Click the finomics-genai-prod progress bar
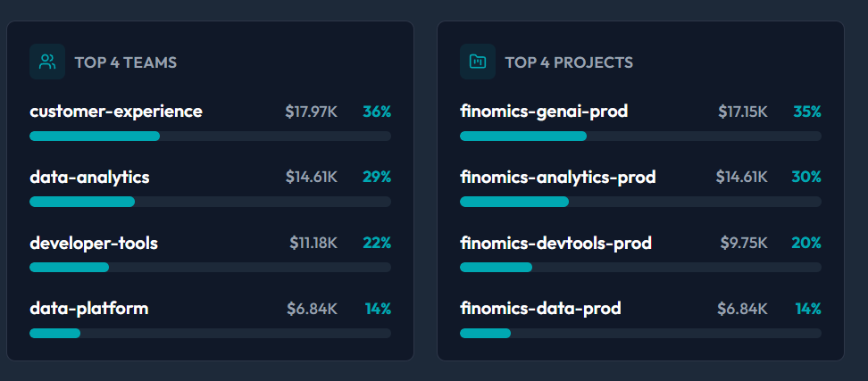Image resolution: width=868 pixels, height=381 pixels. tap(640, 136)
